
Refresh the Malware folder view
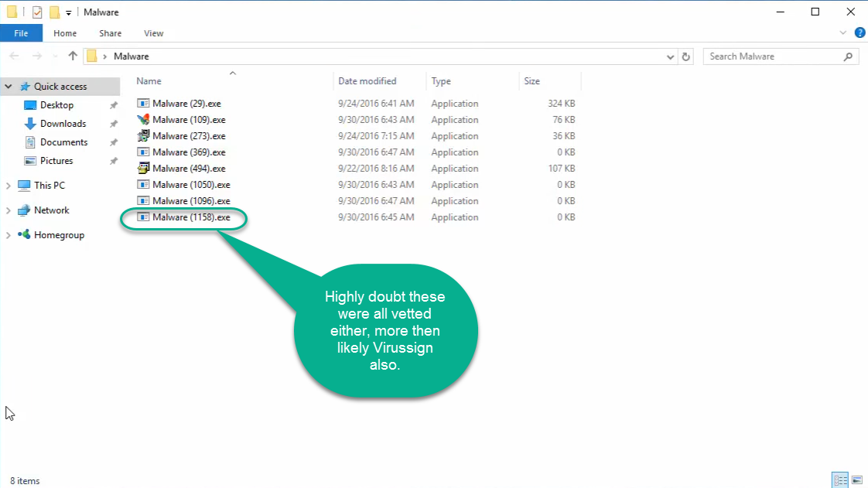[686, 56]
